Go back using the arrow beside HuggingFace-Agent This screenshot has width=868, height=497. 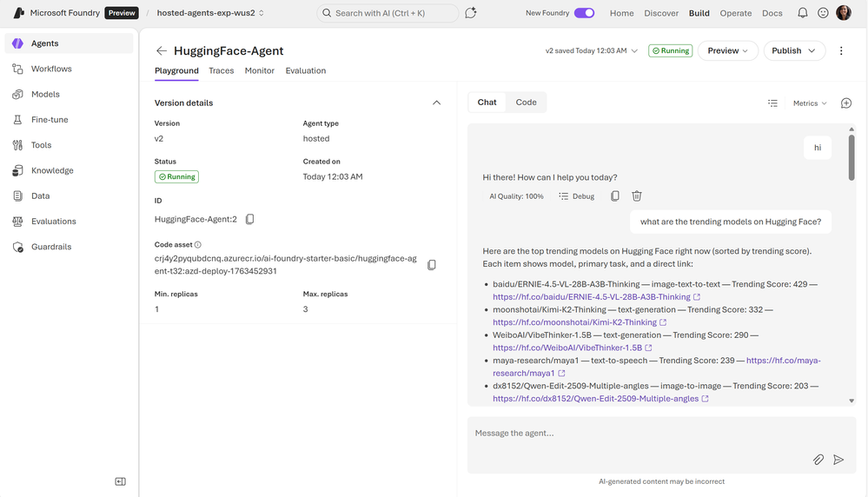[x=161, y=51]
